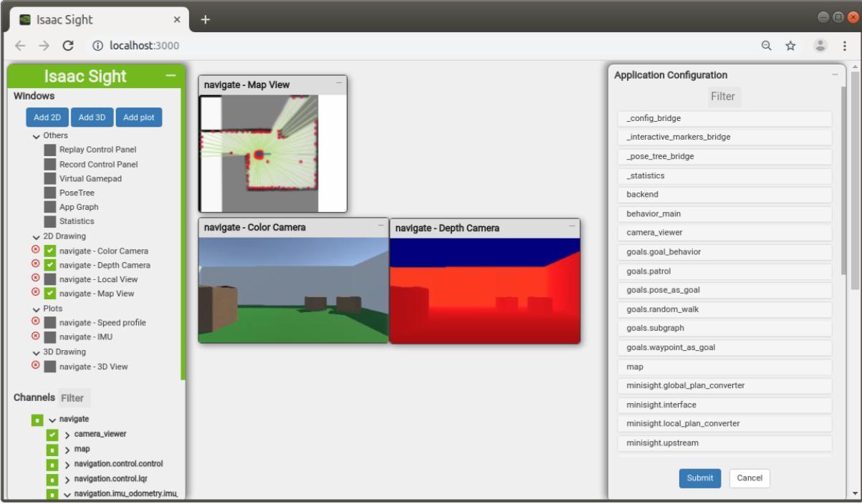Bookmark this page with the star icon

[791, 46]
